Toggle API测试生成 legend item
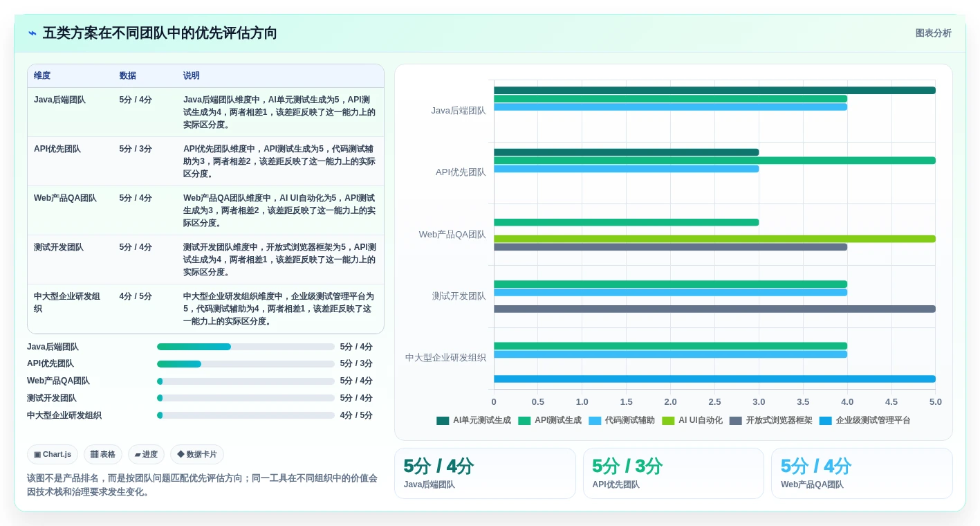Screen dimensions: 980x526 pyautogui.click(x=550, y=420)
